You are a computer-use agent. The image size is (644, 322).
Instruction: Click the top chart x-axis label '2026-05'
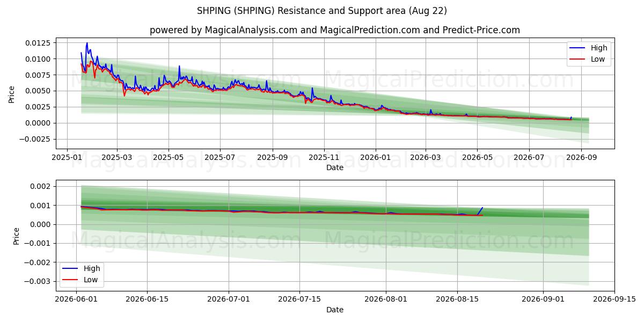pyautogui.click(x=477, y=158)
